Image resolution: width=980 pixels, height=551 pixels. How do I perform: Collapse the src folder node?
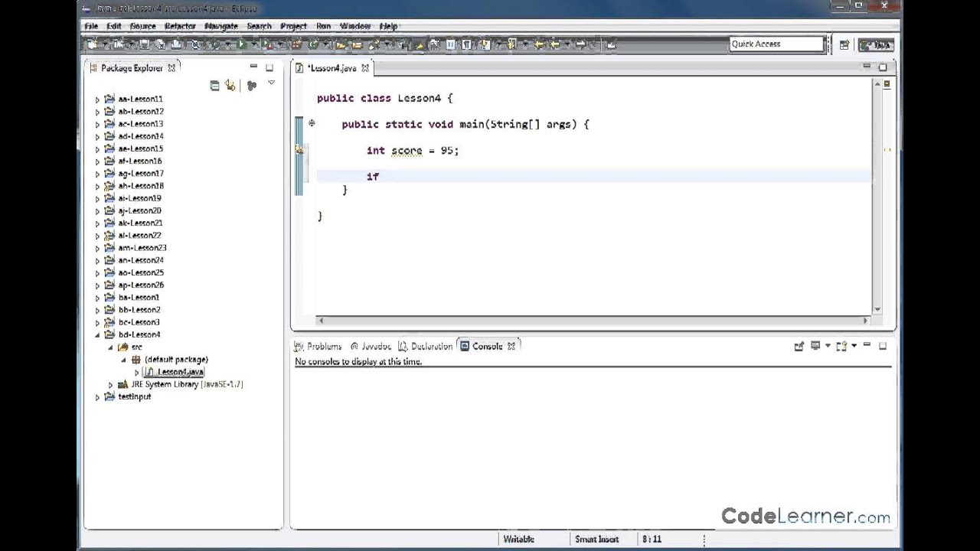[x=110, y=347]
